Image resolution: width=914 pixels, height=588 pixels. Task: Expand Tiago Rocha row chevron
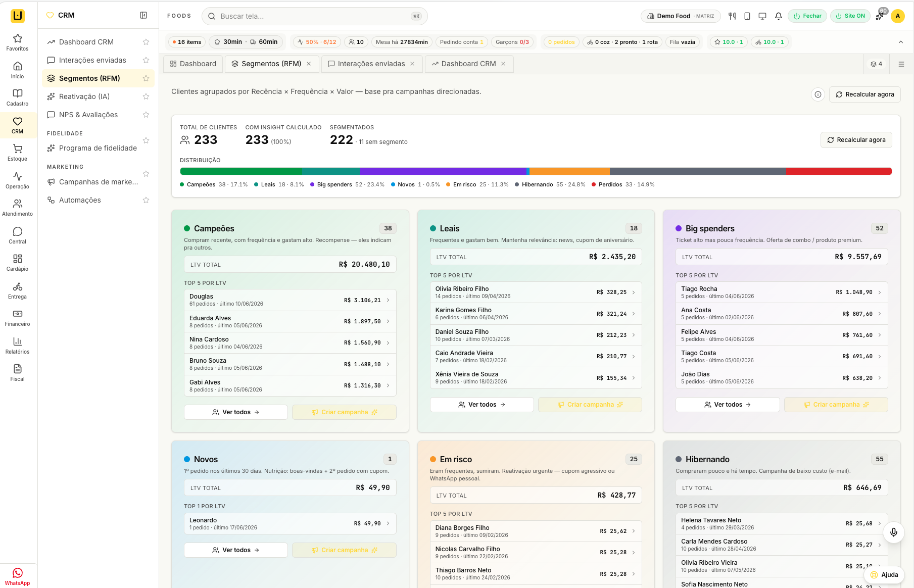(880, 292)
